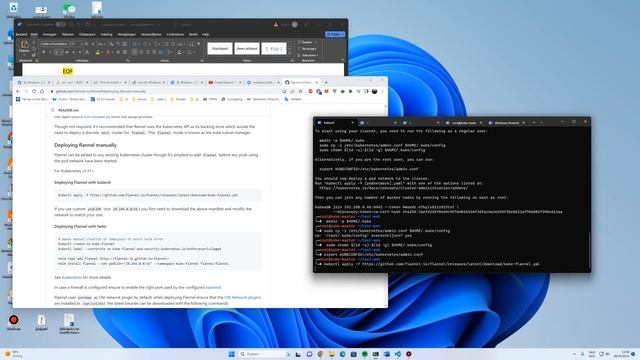Click the README.md outline icon
The image size is (640, 360).
pos(53,110)
